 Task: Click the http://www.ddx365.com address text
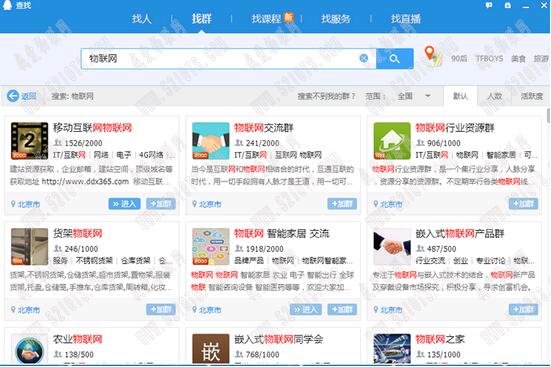coord(85,182)
